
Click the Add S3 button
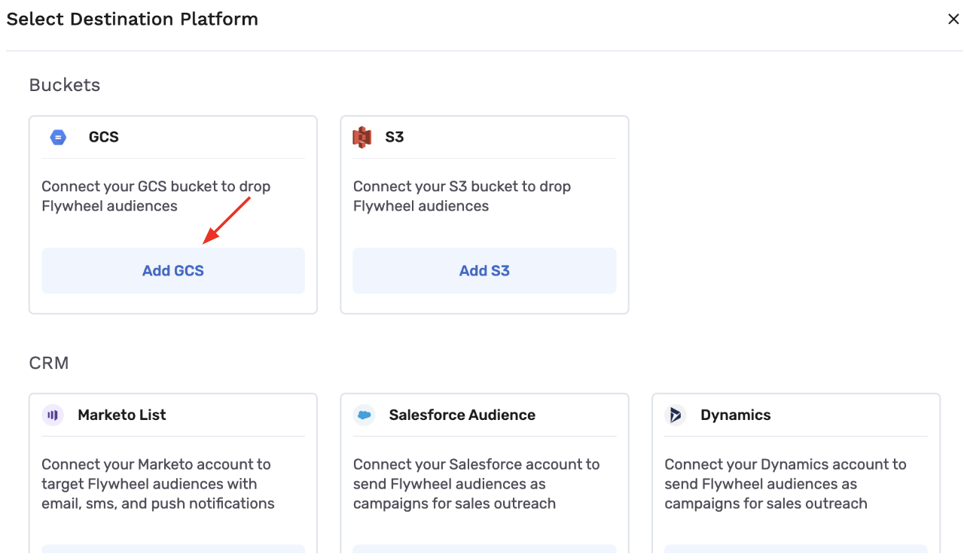pos(484,271)
